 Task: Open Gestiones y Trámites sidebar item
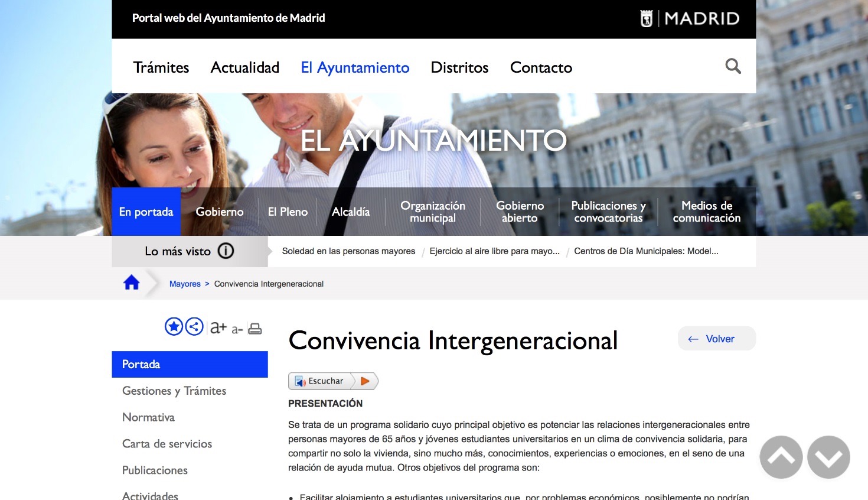pyautogui.click(x=174, y=391)
